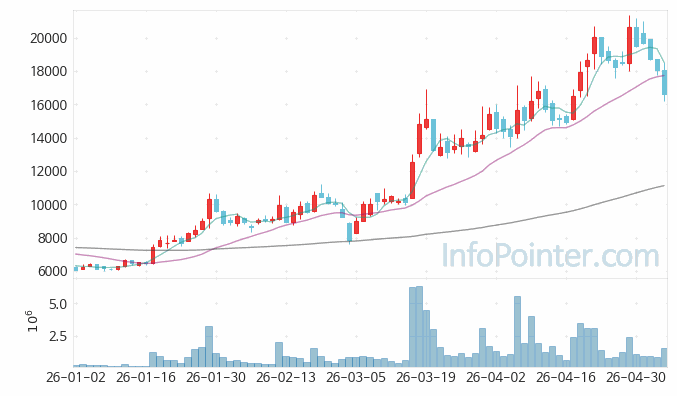The image size is (677, 396).
Task: Click the 18000 price axis label
Action: click(x=48, y=72)
